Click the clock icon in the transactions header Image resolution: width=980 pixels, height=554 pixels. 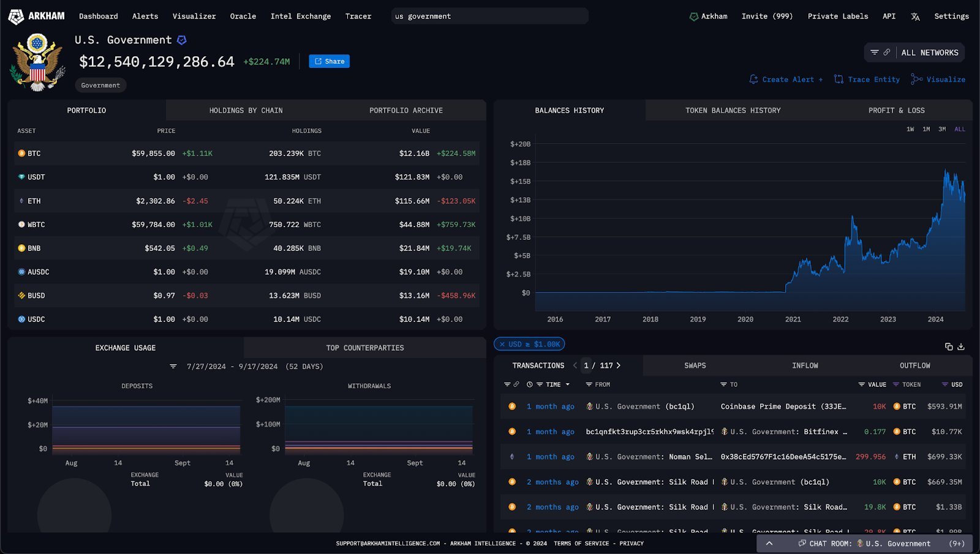click(529, 384)
